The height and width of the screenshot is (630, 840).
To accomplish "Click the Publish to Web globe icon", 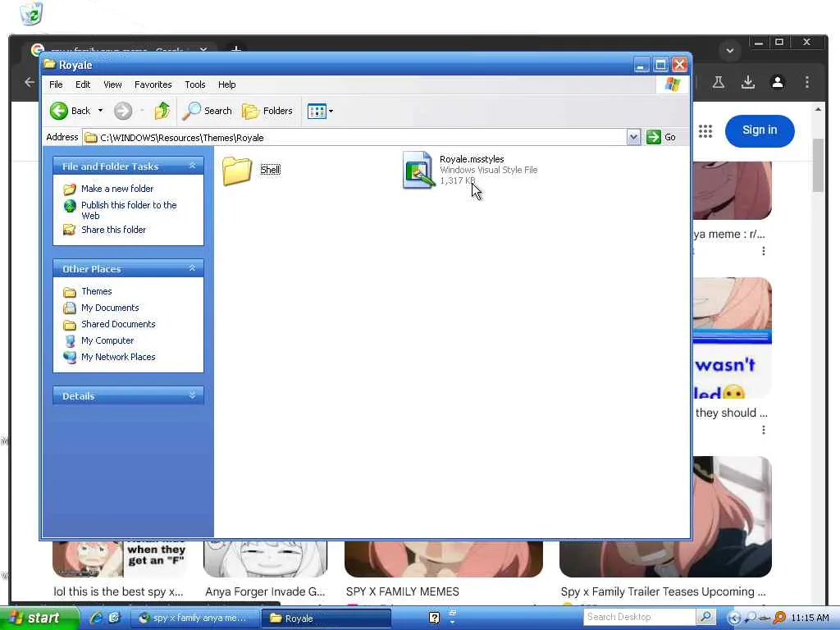I will [70, 206].
